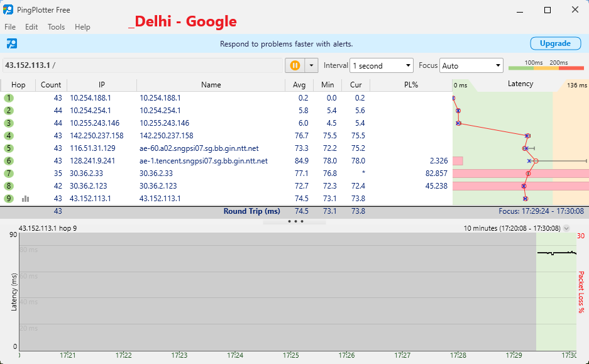Click the Hop column header

click(18, 85)
